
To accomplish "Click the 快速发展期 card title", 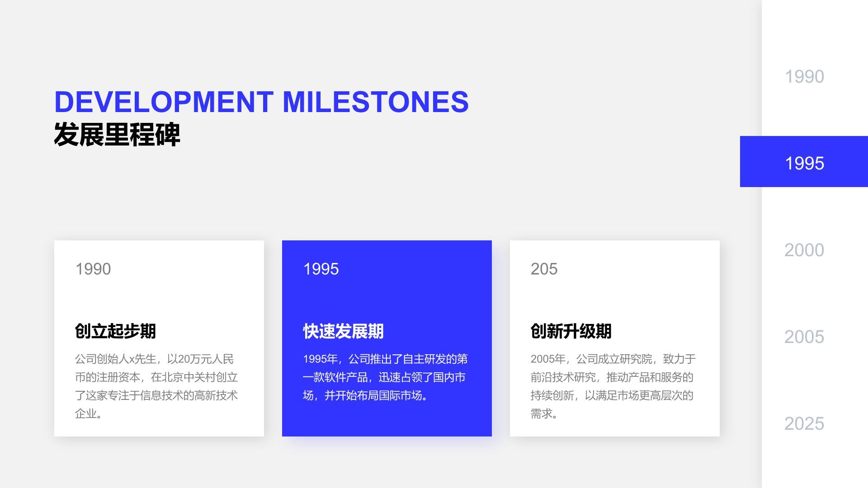I will [x=343, y=331].
